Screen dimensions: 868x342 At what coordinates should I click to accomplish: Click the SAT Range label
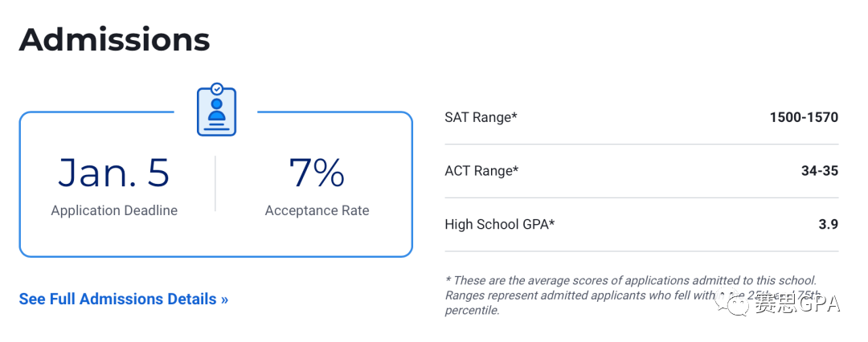481,117
